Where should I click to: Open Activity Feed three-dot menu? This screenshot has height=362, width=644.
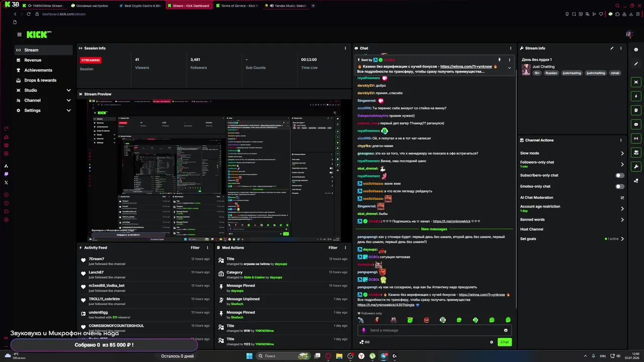click(207, 248)
